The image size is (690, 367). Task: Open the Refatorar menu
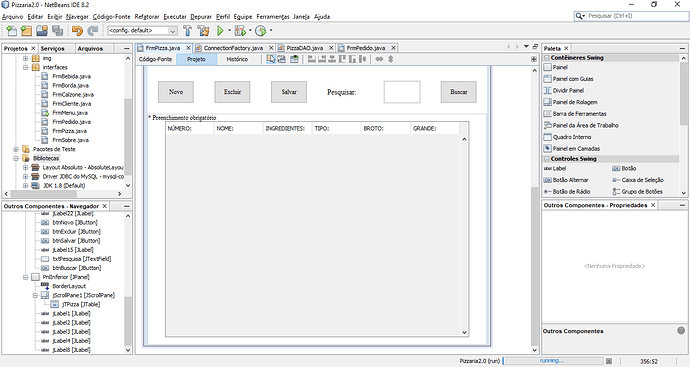(x=147, y=17)
